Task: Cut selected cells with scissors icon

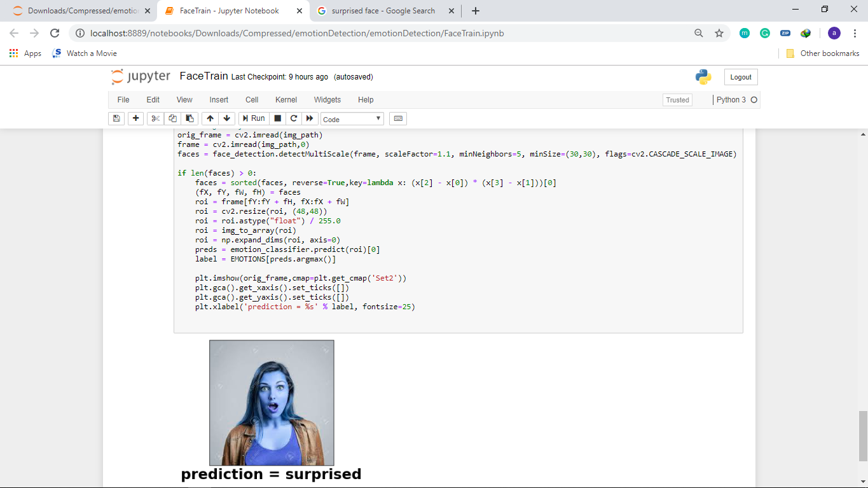Action: point(155,118)
